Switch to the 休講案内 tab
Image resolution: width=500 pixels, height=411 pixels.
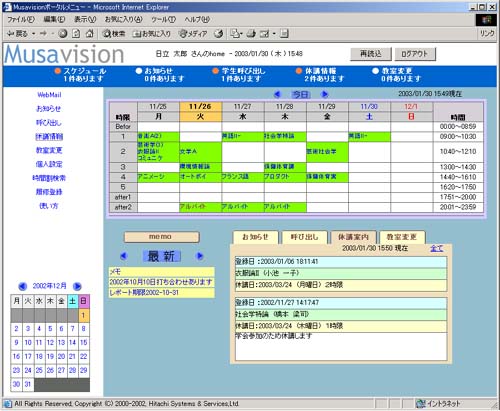[353, 237]
